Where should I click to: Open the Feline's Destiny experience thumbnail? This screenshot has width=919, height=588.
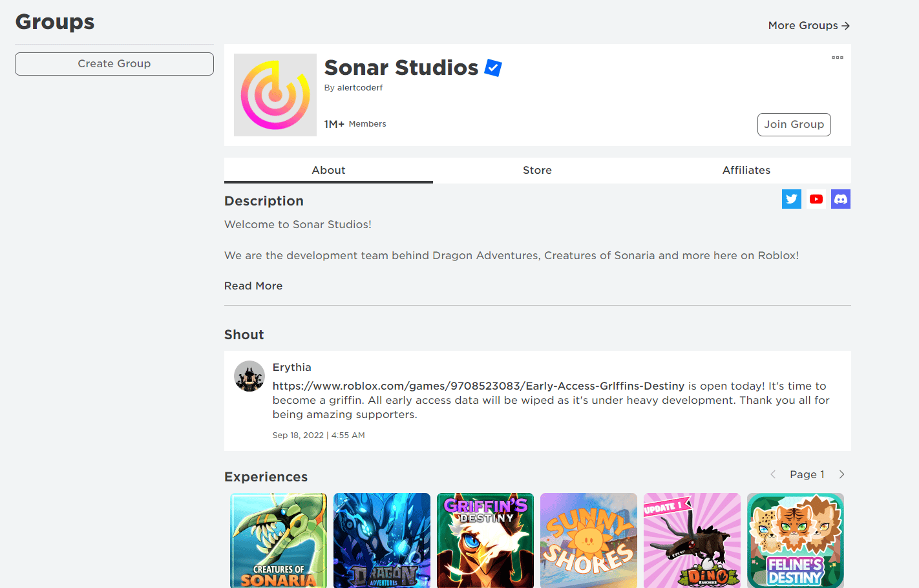click(x=796, y=540)
